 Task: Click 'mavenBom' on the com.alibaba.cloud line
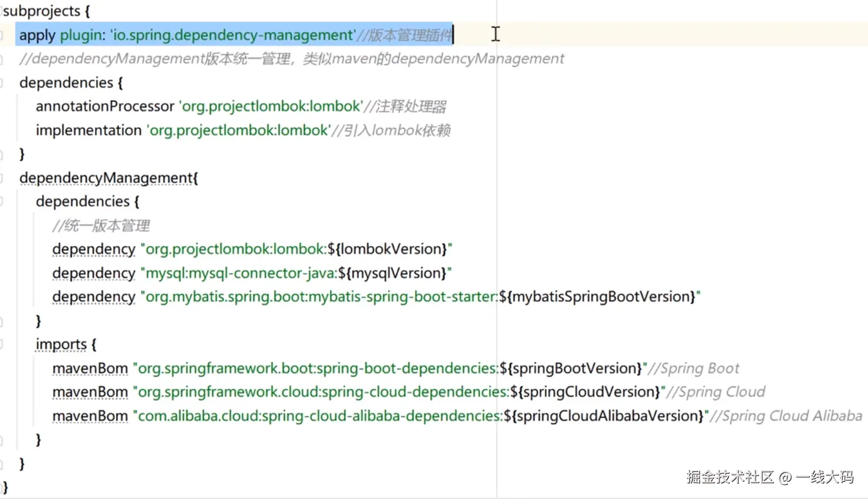pyautogui.click(x=90, y=416)
